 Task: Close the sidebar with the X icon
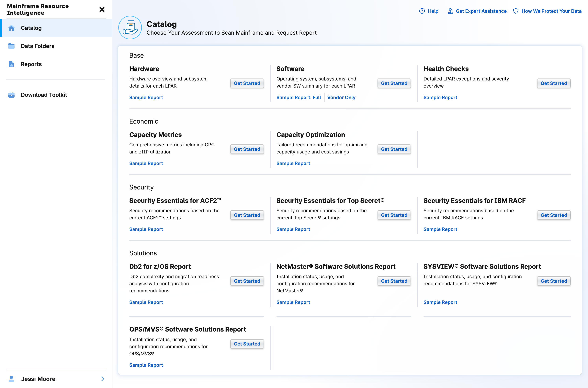(102, 9)
